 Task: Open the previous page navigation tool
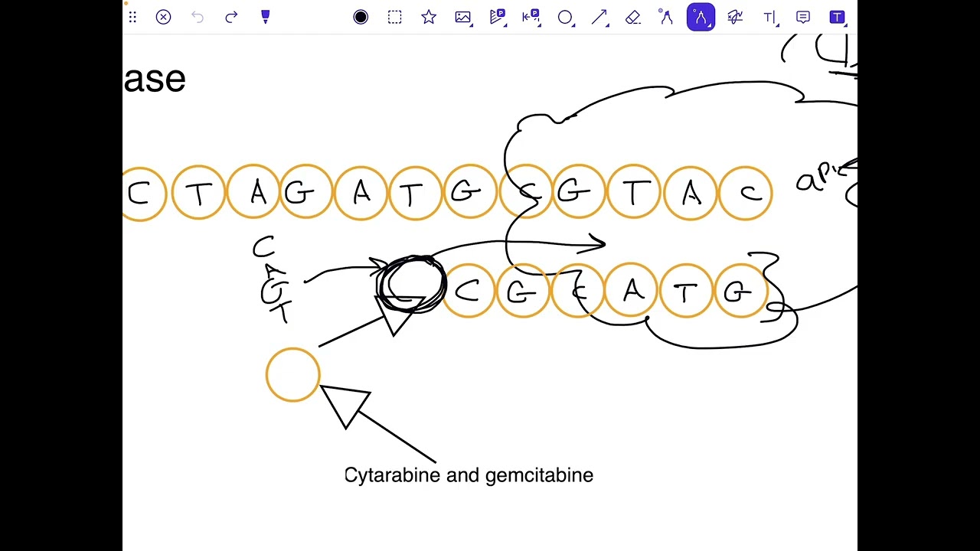pos(531,17)
